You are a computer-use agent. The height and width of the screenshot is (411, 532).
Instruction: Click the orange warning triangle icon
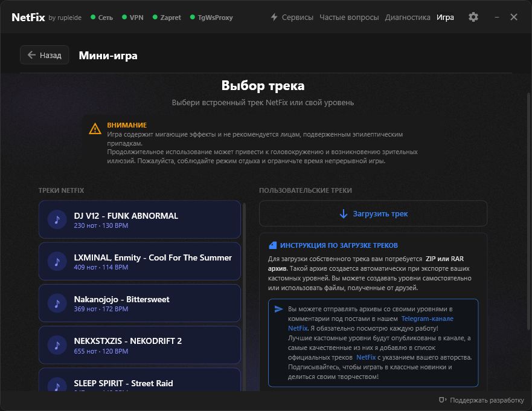pyautogui.click(x=95, y=129)
